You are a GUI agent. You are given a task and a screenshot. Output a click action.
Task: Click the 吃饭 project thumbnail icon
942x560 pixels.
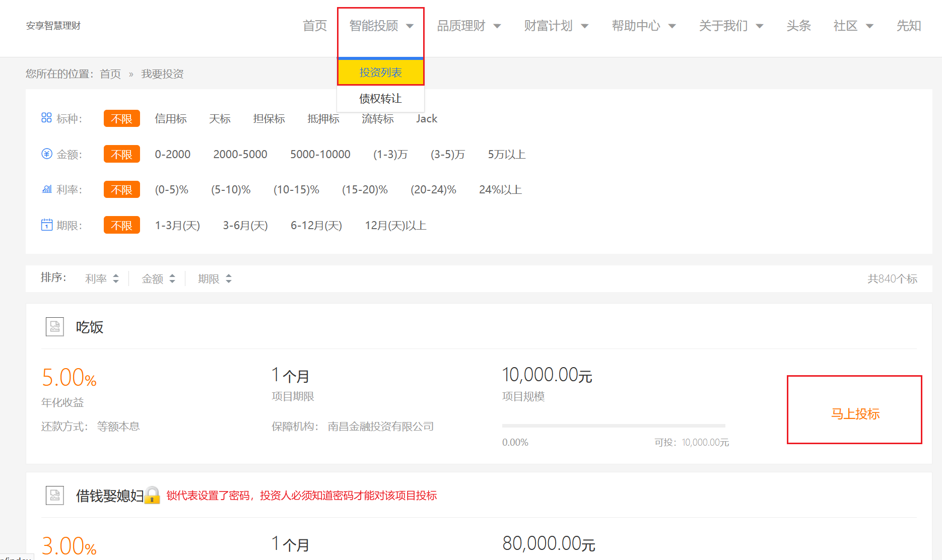tap(55, 327)
